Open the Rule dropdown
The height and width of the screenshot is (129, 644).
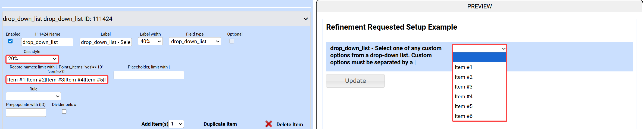33,96
